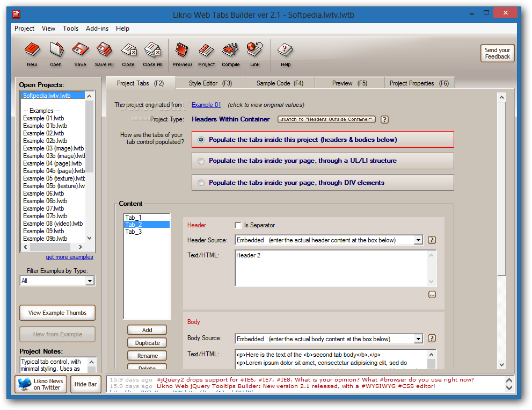This screenshot has width=532, height=410.
Task: Click the news ticker scroll-down arrow
Action: [509, 387]
